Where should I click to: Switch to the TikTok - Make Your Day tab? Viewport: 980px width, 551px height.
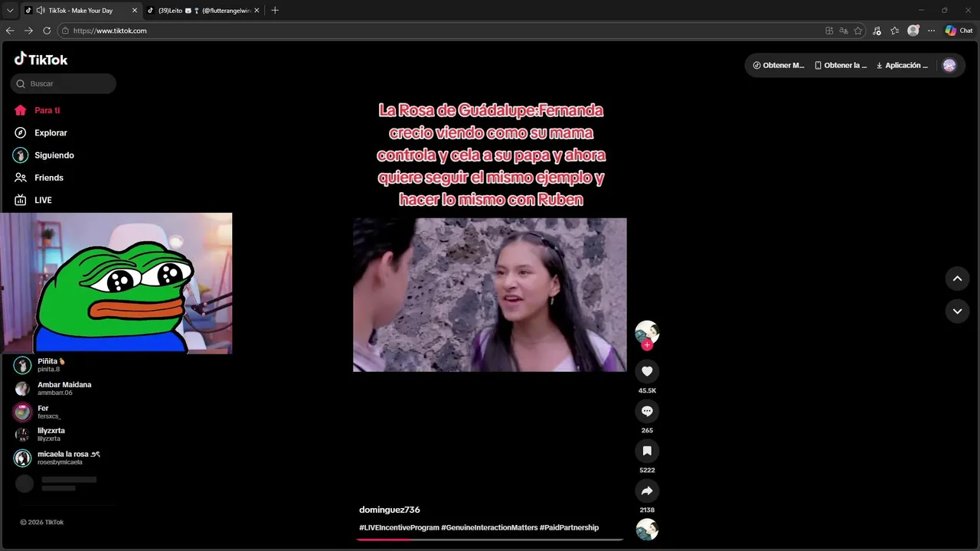point(81,10)
